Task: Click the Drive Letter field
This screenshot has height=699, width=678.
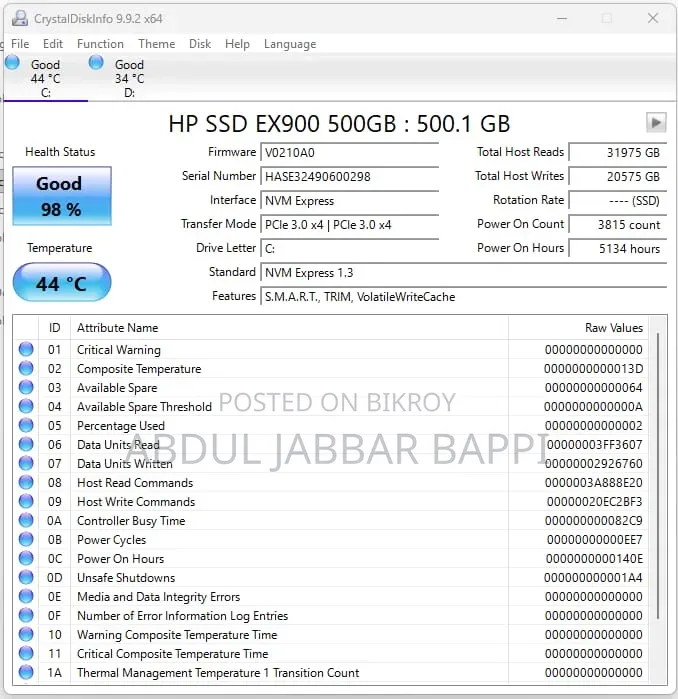Action: tap(349, 249)
